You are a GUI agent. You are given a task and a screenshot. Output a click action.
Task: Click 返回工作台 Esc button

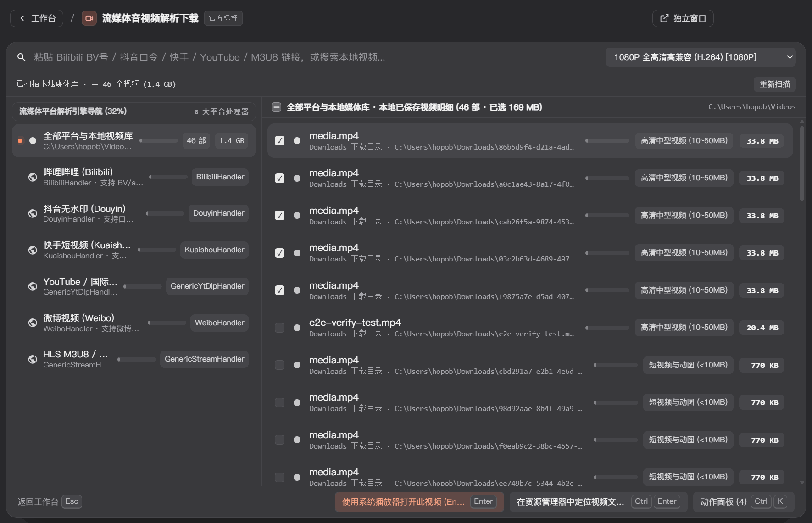(x=49, y=501)
